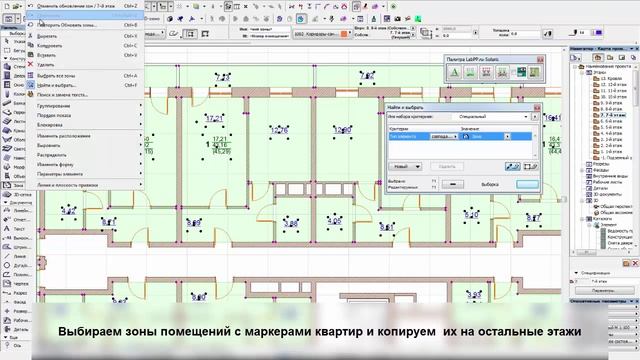Choose Вырезать in the edit menu

[x=85, y=36]
